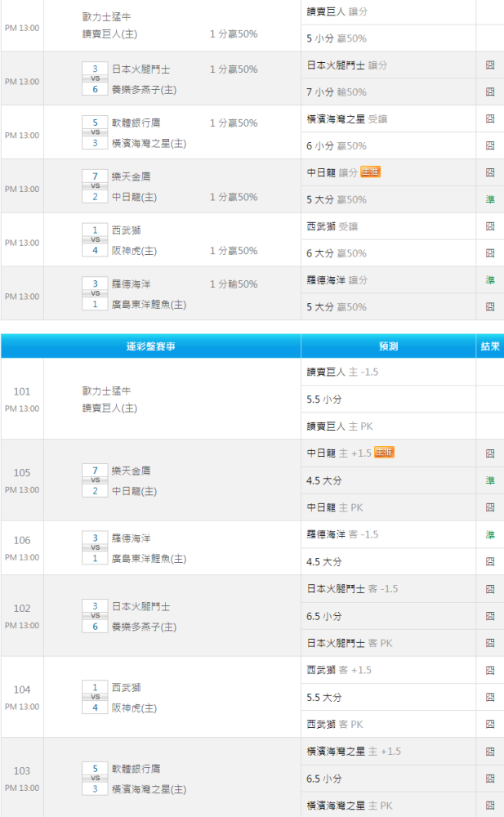Open match number 105
Image resolution: width=504 pixels, height=817 pixels.
(x=22, y=472)
